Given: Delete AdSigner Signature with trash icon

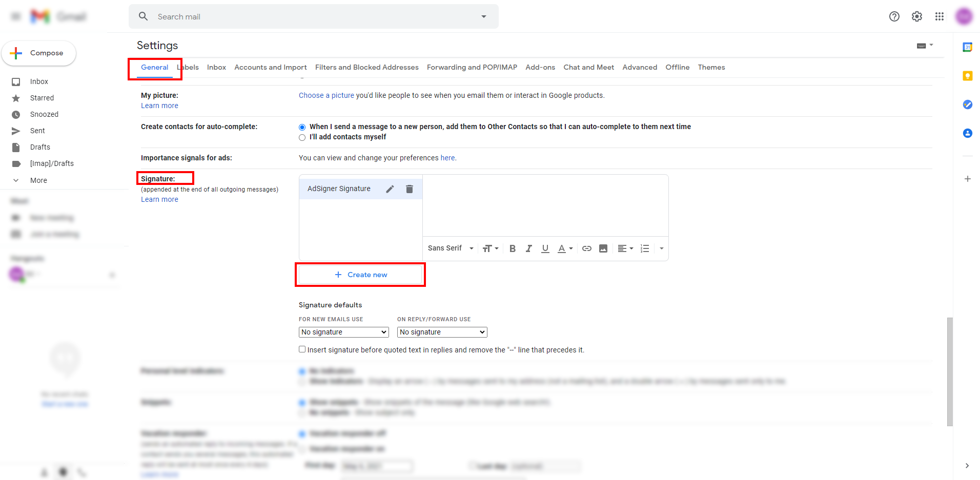Looking at the screenshot, I should 410,189.
